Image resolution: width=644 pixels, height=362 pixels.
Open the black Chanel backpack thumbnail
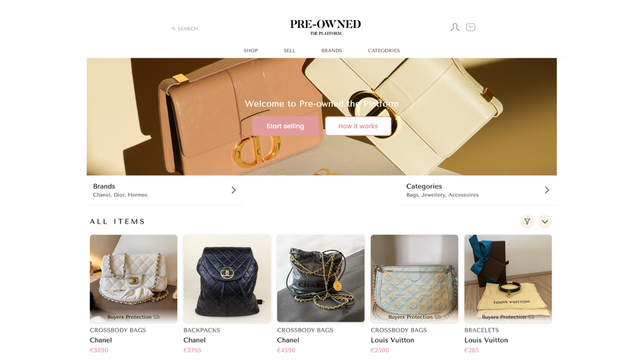tap(227, 278)
